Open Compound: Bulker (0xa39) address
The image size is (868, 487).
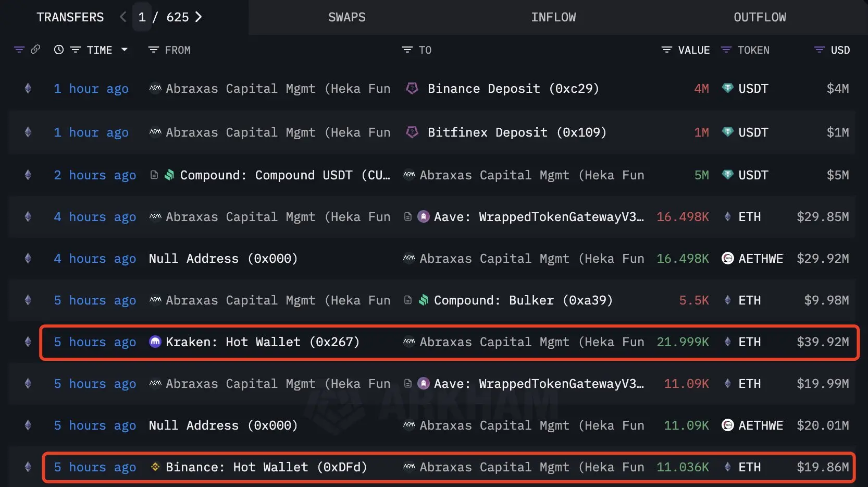click(x=523, y=300)
